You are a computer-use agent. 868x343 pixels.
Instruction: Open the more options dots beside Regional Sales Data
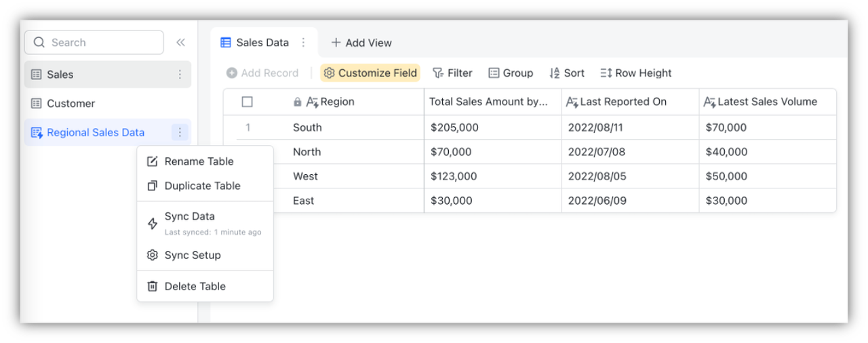click(180, 133)
